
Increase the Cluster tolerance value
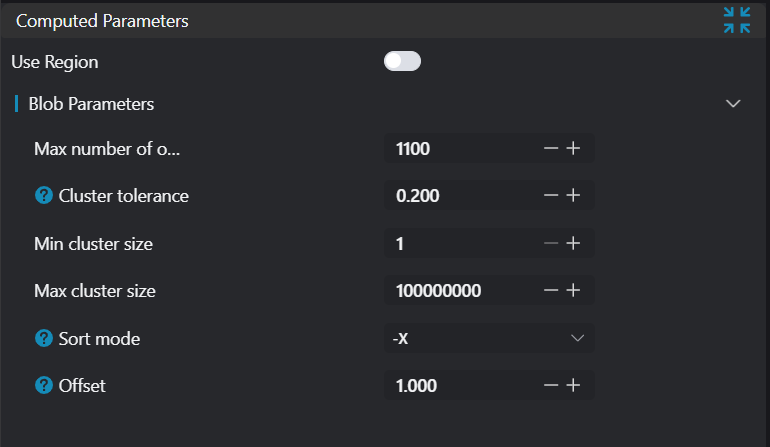click(574, 196)
